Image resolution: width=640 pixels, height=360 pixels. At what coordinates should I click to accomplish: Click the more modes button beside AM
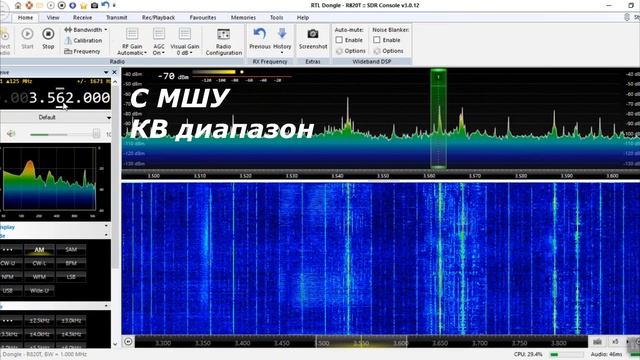(x=8, y=250)
